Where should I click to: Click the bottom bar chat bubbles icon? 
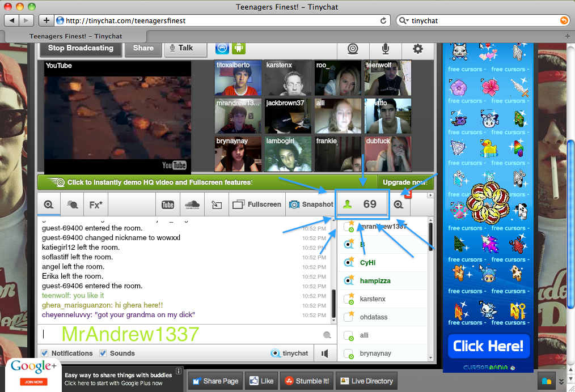547,381
